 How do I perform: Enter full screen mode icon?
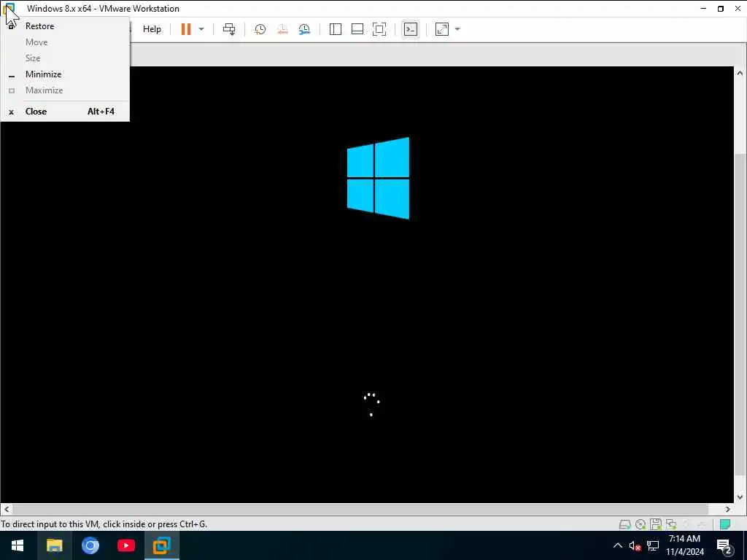tap(379, 29)
